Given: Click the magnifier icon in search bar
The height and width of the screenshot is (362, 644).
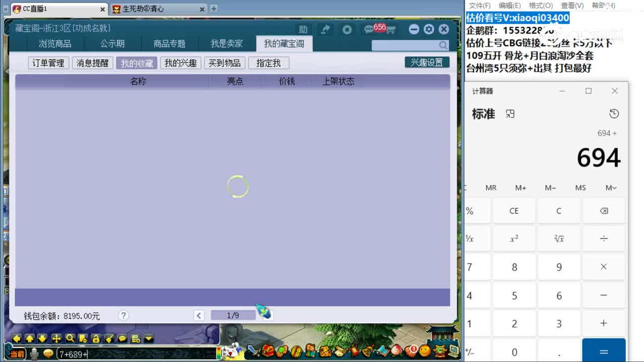Looking at the screenshot, I should 443,45.
